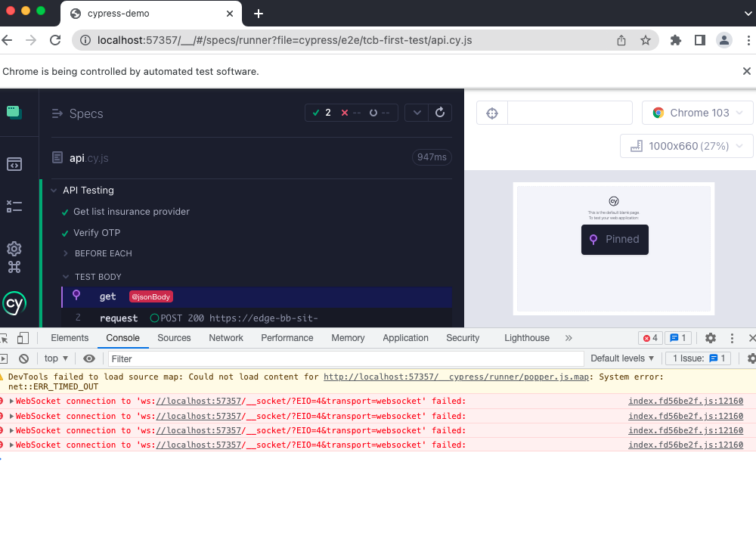Click the 4 errors counter badge
Screen dimensions: 756x552
650,338
